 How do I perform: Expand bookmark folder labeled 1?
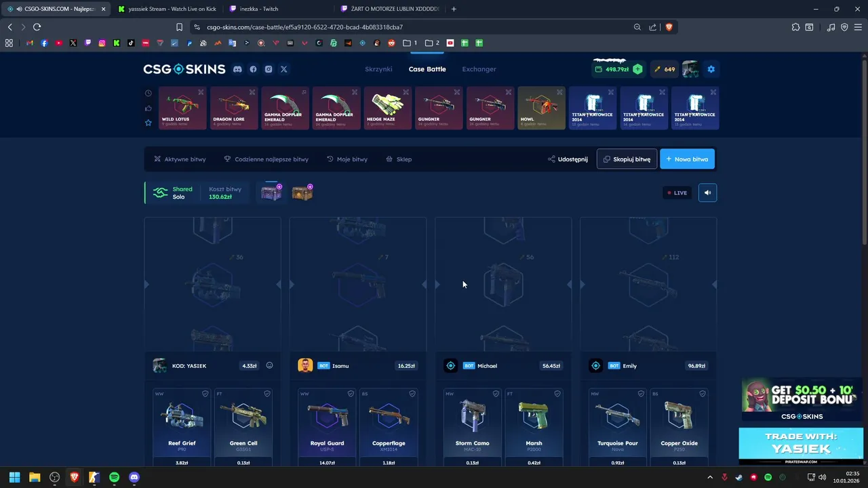click(x=410, y=43)
